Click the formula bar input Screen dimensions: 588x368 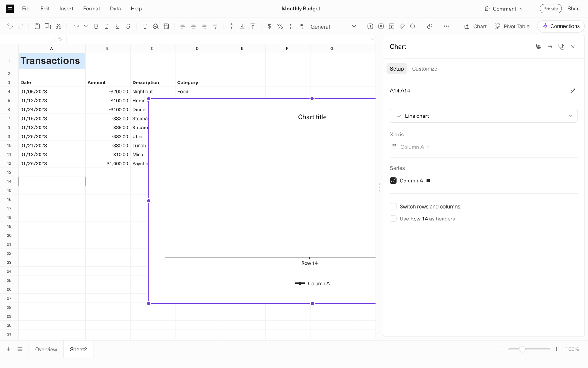[217, 39]
